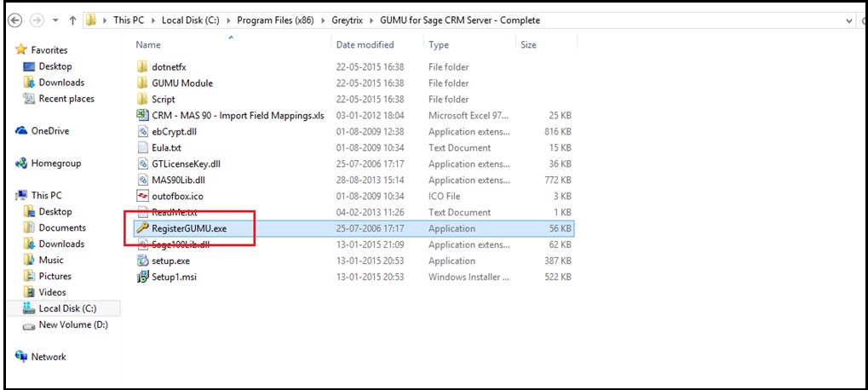Select the RegisterGUMU.exe key icon
This screenshot has width=868, height=390.
pos(142,228)
